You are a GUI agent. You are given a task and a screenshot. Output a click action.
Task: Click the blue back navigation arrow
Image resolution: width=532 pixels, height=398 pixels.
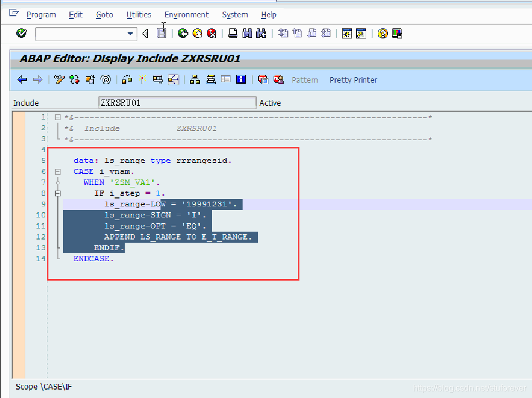pos(23,79)
